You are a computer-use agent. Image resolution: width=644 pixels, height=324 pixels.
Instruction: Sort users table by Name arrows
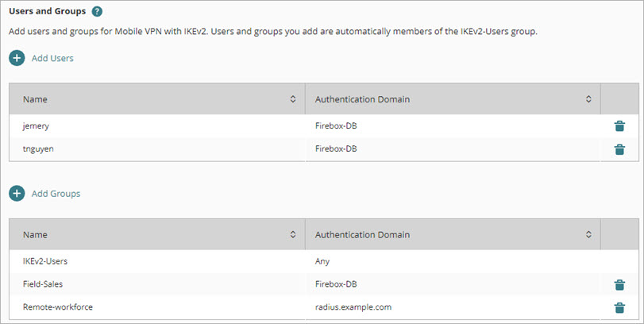(293, 99)
